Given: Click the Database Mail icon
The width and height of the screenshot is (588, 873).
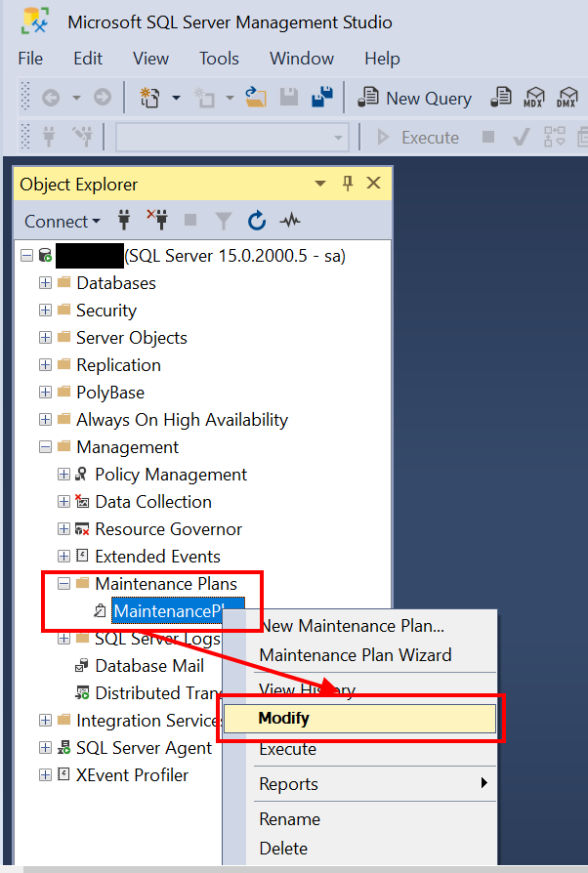Looking at the screenshot, I should tap(82, 666).
